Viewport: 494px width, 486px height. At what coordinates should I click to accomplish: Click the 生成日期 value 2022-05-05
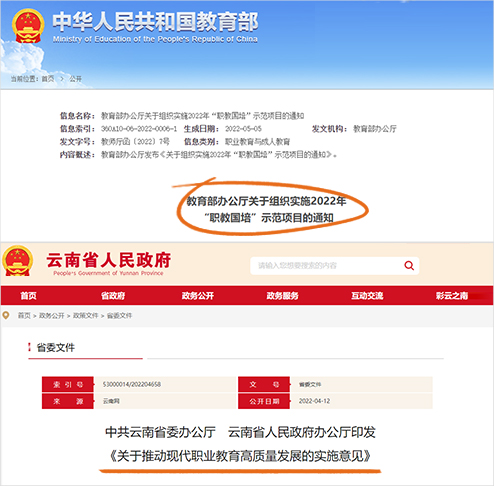point(243,129)
